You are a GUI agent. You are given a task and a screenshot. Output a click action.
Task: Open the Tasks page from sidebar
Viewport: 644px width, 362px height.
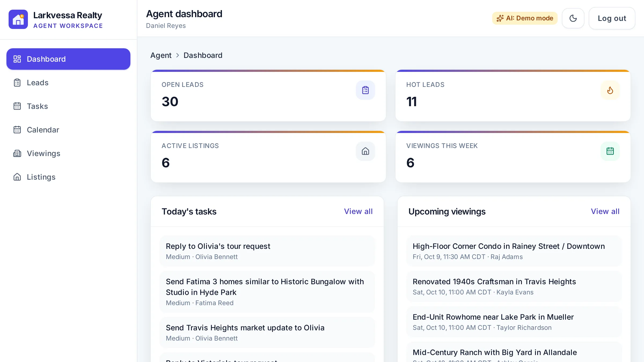[x=68, y=106]
